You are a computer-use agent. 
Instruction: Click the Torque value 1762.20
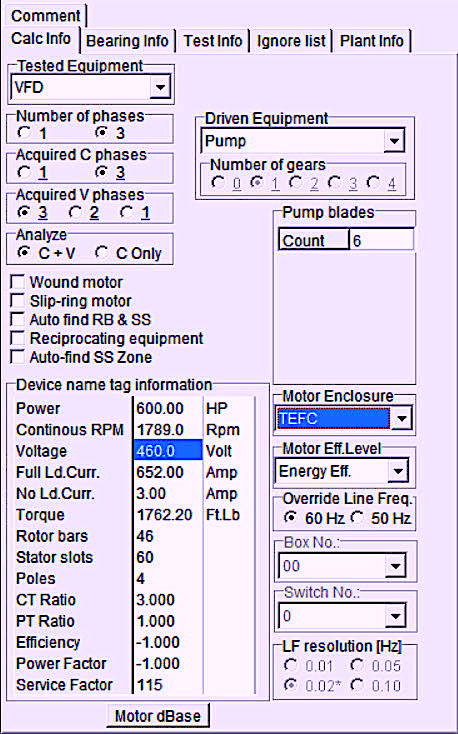168,514
